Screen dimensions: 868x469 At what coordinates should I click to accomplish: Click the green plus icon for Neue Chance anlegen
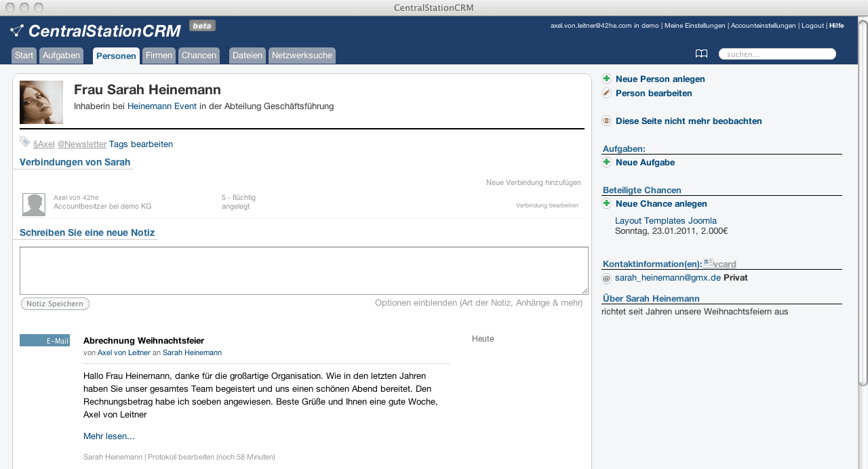click(x=606, y=204)
